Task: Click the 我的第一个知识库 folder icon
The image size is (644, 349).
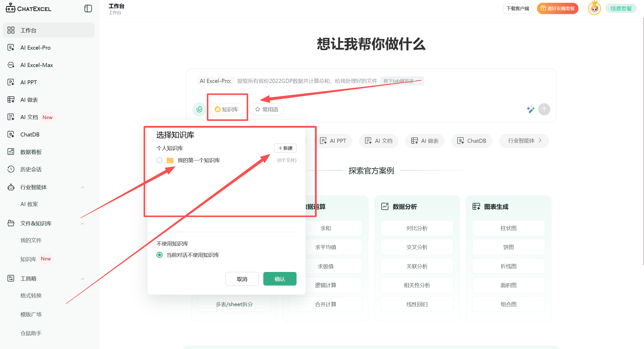Action: click(x=170, y=160)
